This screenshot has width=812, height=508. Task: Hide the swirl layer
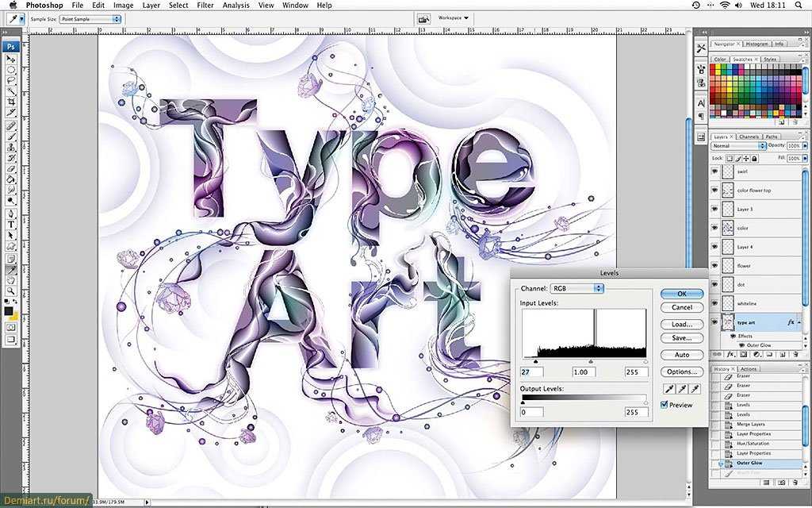715,171
